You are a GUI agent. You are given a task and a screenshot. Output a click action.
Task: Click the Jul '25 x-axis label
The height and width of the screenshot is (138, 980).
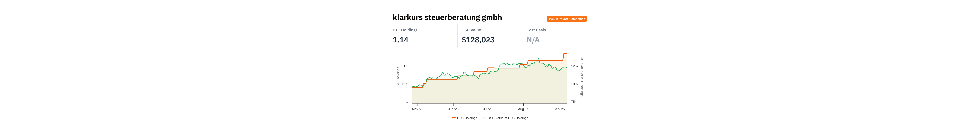pos(488,109)
